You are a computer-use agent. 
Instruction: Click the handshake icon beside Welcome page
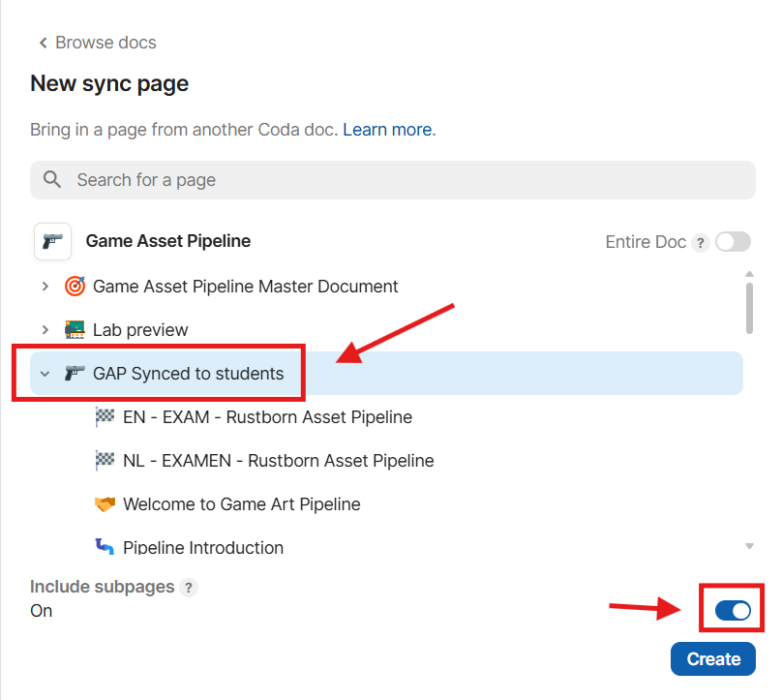coord(105,504)
